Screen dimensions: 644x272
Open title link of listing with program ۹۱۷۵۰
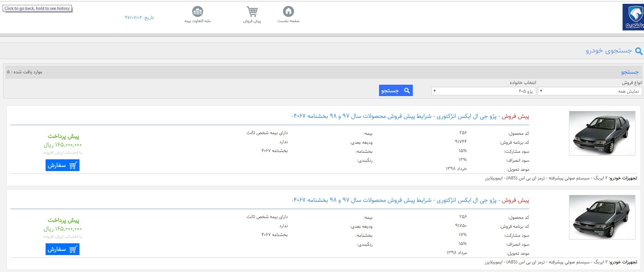click(x=410, y=200)
